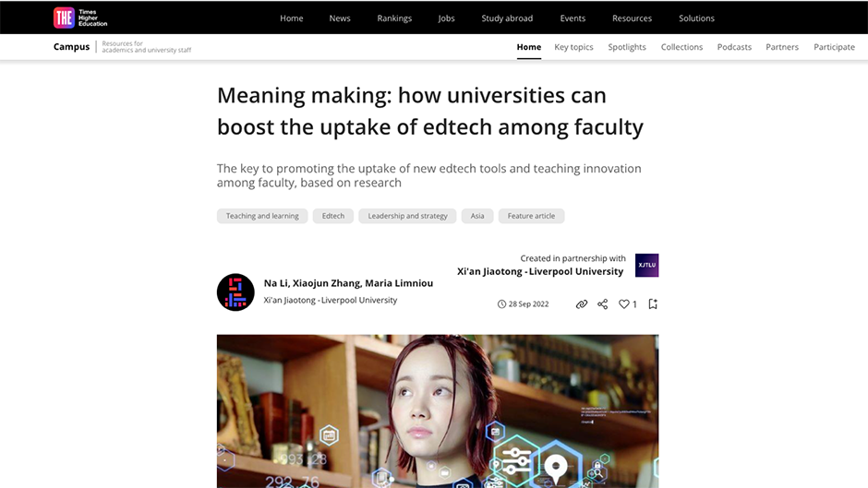Viewport: 868px width, 488px height.
Task: Click the clock icon beside 28 Sep 2022
Action: [501, 304]
